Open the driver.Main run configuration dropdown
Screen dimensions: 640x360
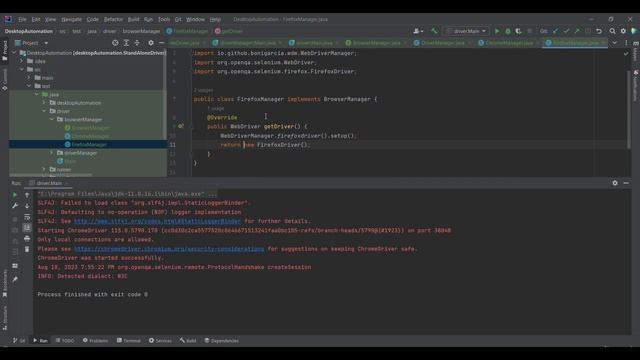(x=466, y=31)
